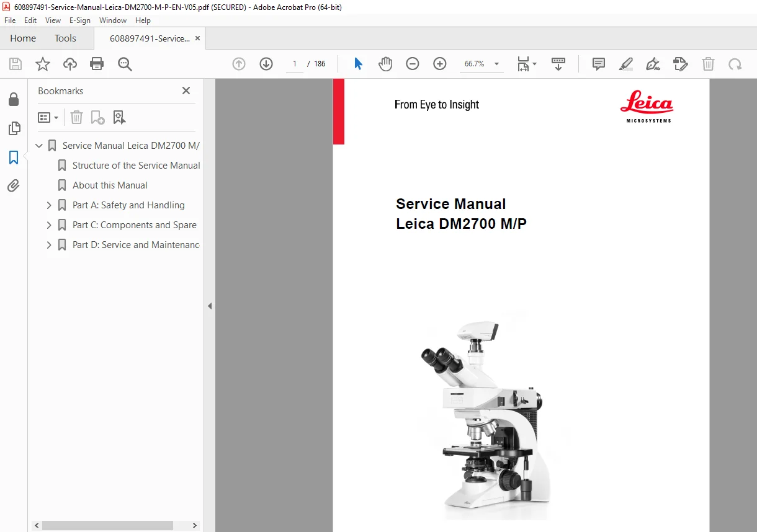Collapse Service Manual Leica DM2700 bookmark
The image size is (757, 532).
click(x=39, y=146)
